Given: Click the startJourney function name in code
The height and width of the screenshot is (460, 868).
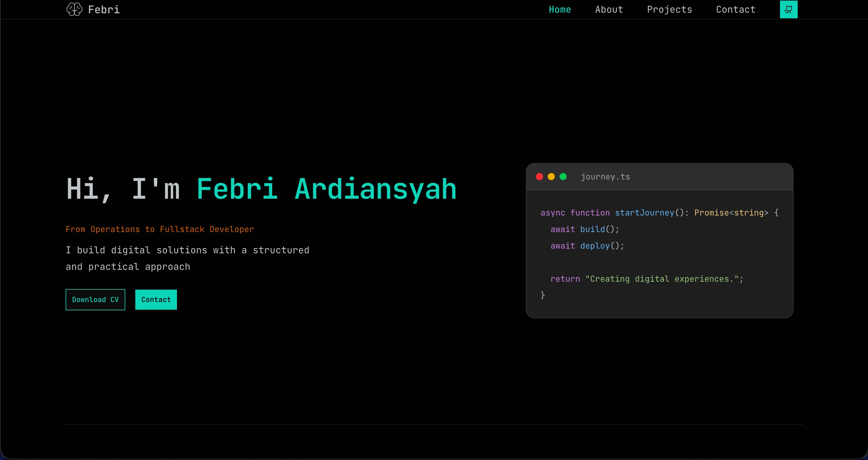Looking at the screenshot, I should (645, 213).
